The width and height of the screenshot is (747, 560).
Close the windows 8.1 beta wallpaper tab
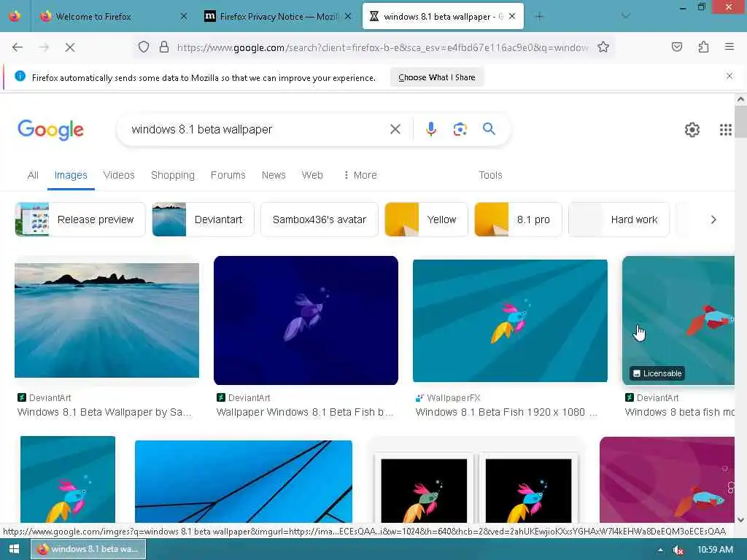coord(511,16)
